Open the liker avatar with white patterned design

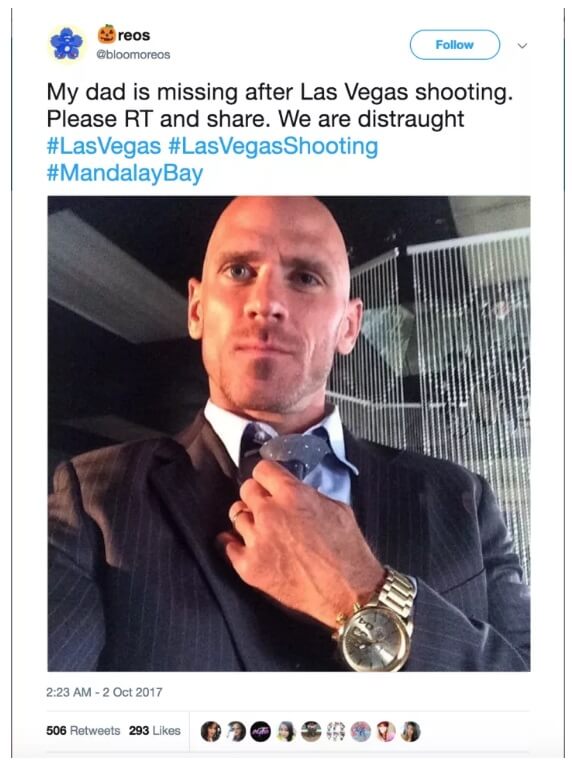tap(336, 731)
